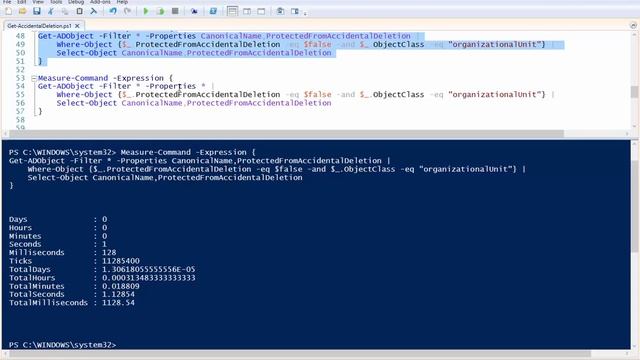Image resolution: width=640 pixels, height=360 pixels.
Task: Open the View menu
Action: pos(38,2)
